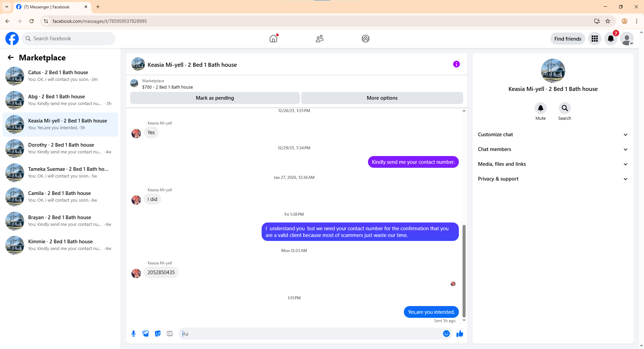
Task: Open the Friends icon in top navigation
Action: tap(320, 39)
